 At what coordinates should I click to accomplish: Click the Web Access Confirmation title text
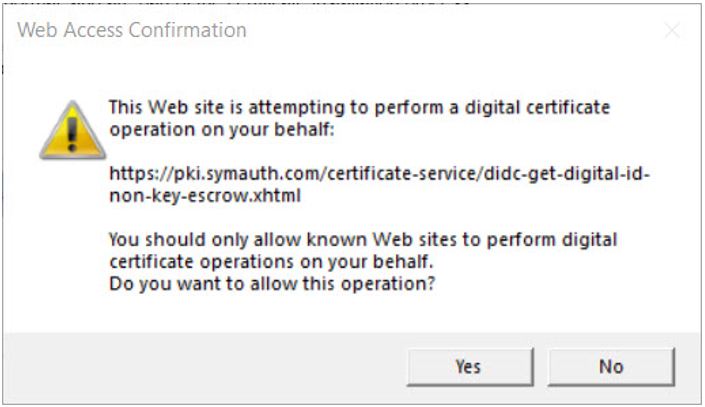pyautogui.click(x=132, y=30)
